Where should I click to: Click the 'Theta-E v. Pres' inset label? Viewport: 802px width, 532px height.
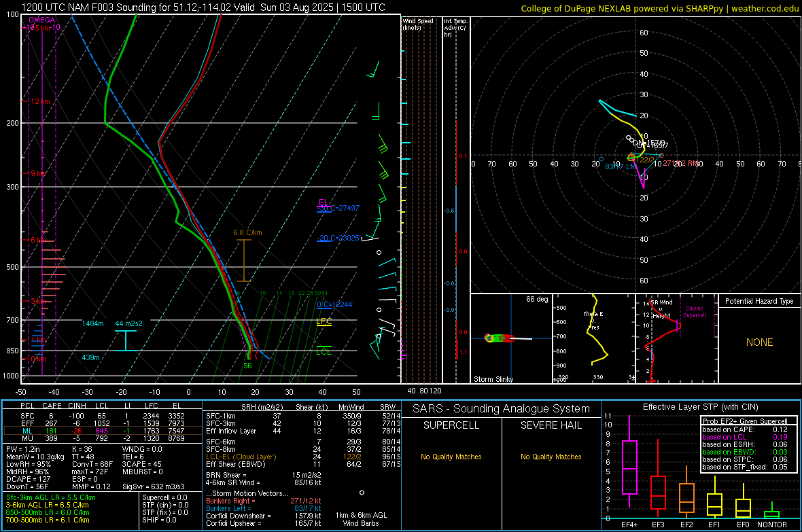[x=593, y=321]
